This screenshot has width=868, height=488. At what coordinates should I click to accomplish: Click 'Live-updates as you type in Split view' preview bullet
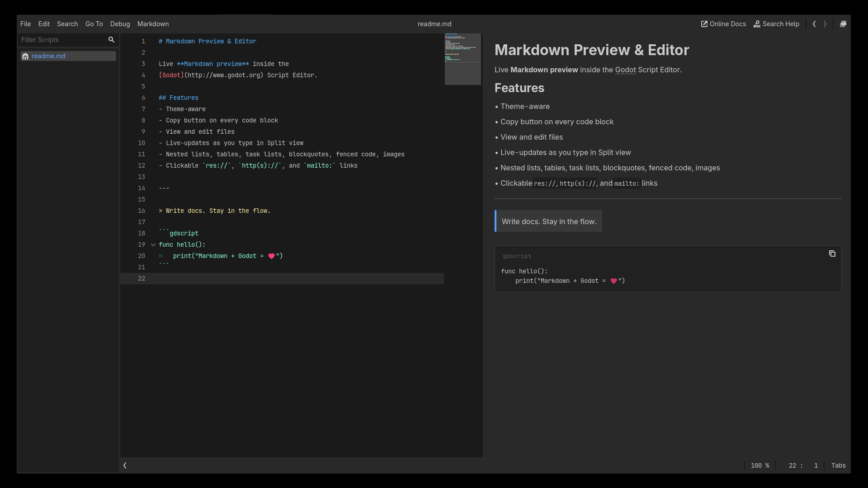566,152
